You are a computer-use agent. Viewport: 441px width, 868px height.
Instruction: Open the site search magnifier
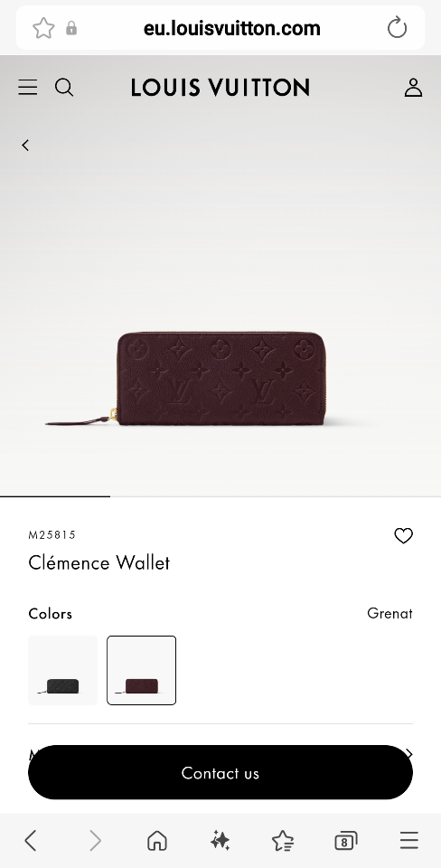click(x=64, y=88)
